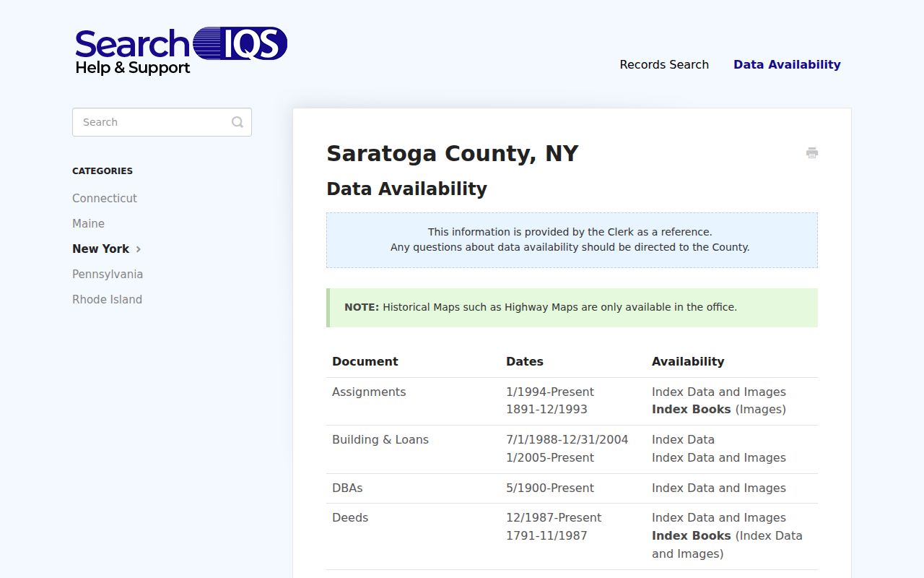The width and height of the screenshot is (924, 578).
Task: Click the 1/1994-Present date text
Action: coord(550,392)
